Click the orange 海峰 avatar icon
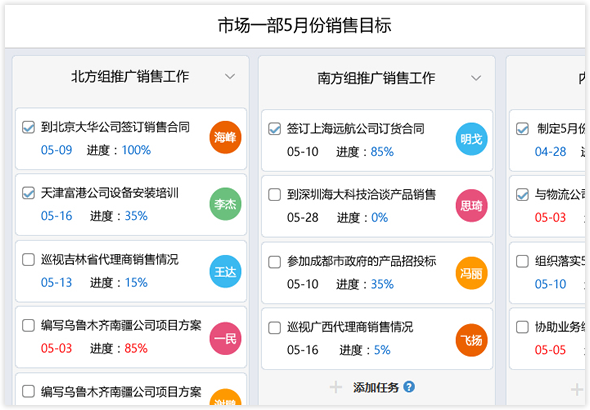The image size is (590, 410). click(x=225, y=137)
